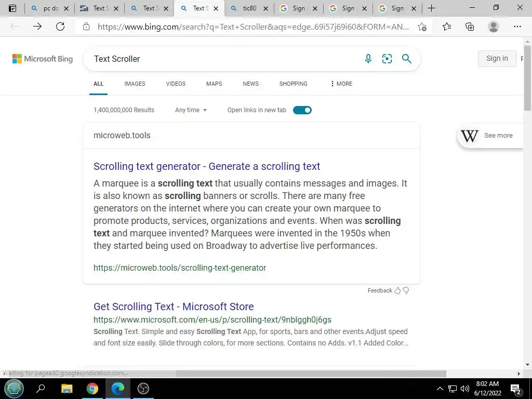
Task: Show hidden system tray icons
Action: (440, 389)
